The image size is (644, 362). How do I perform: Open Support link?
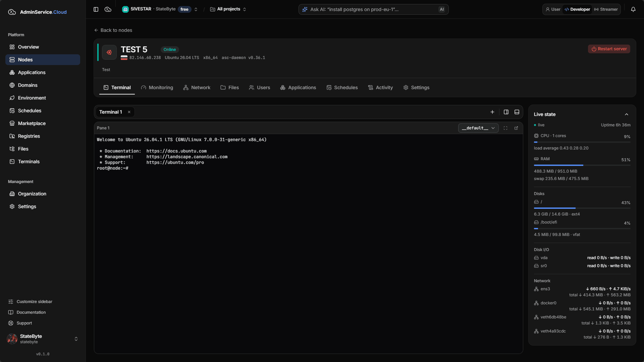pos(20,323)
